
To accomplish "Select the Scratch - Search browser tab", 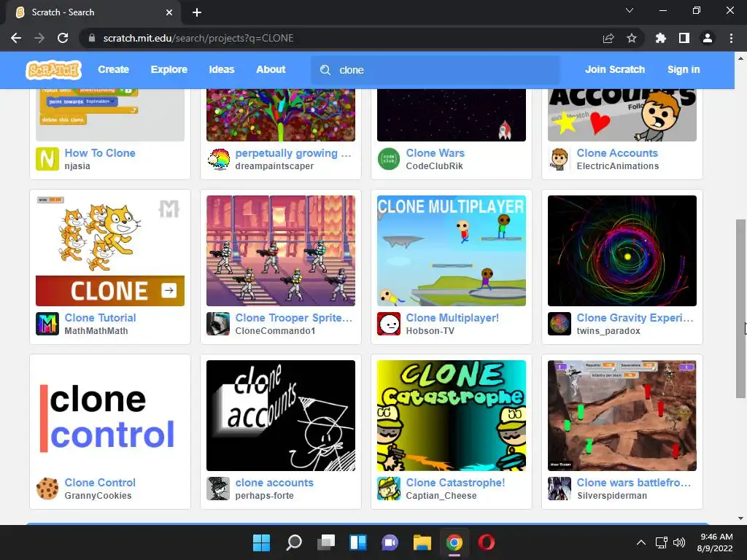I will (x=93, y=12).
